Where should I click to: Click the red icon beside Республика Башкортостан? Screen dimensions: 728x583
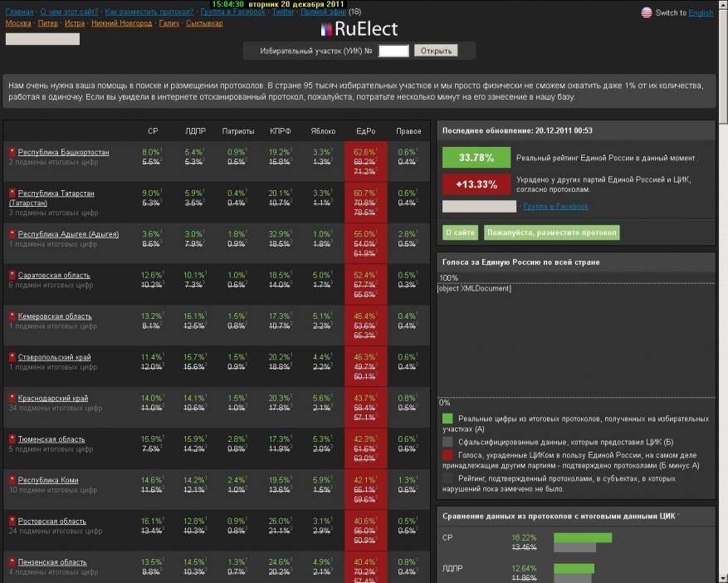click(x=12, y=153)
